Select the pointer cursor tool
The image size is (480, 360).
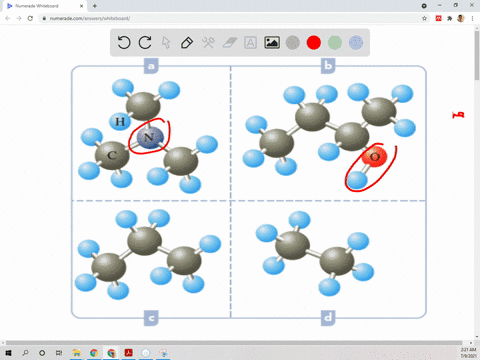tap(166, 43)
